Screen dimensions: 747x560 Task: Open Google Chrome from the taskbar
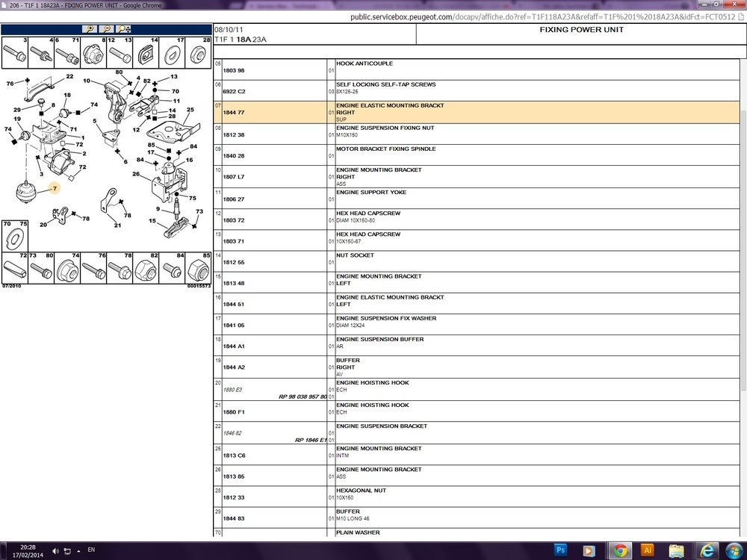point(620,550)
